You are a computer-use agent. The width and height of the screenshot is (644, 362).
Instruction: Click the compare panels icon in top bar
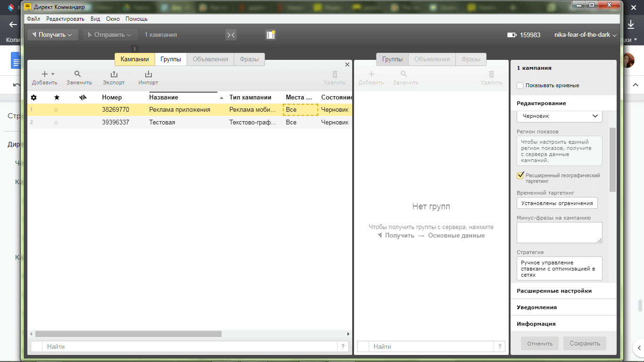231,35
